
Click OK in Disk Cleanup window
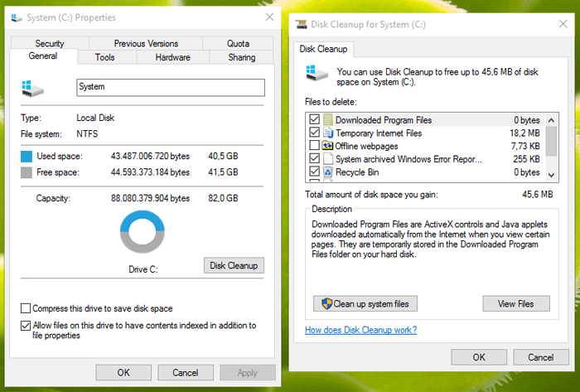479,357
